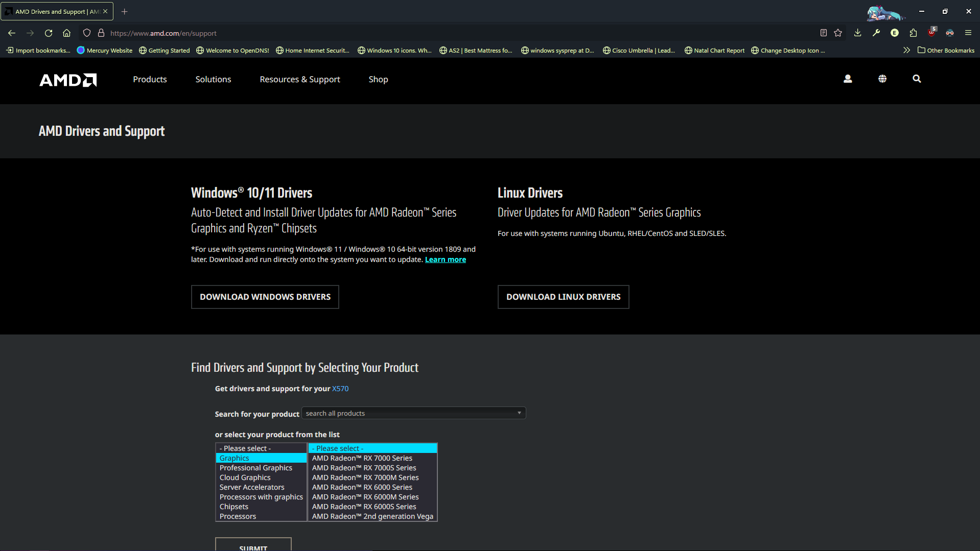This screenshot has height=551, width=980.
Task: Click Download Windows Drivers button
Action: 265,297
